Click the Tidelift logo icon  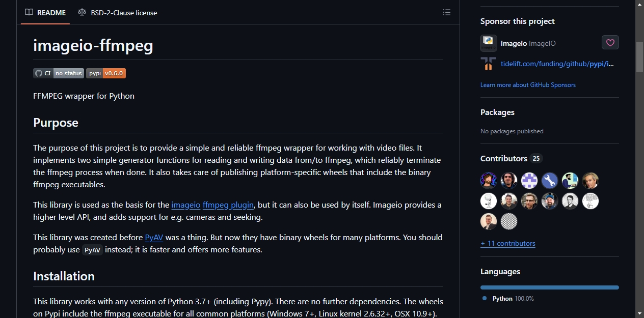click(489, 64)
